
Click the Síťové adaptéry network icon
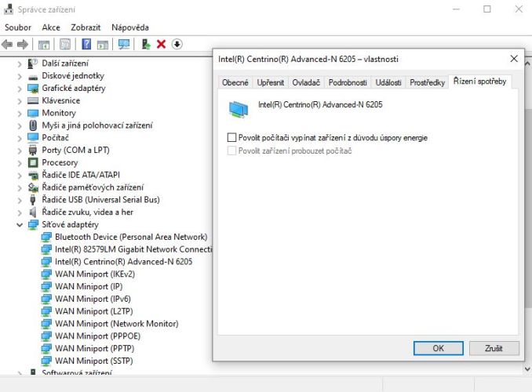33,224
